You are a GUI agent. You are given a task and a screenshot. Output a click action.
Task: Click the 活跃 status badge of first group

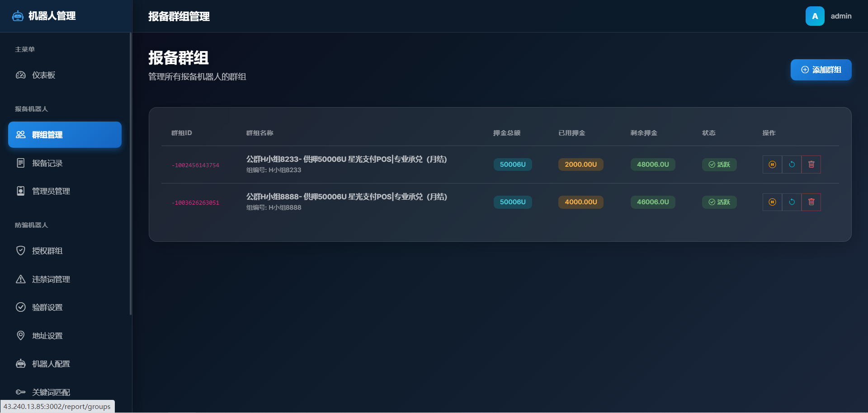click(x=719, y=164)
